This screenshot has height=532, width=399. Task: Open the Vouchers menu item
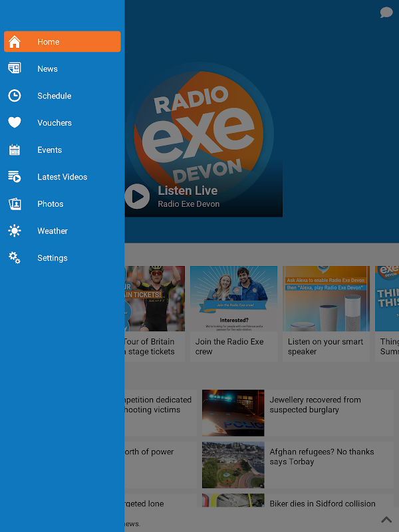pos(63,122)
